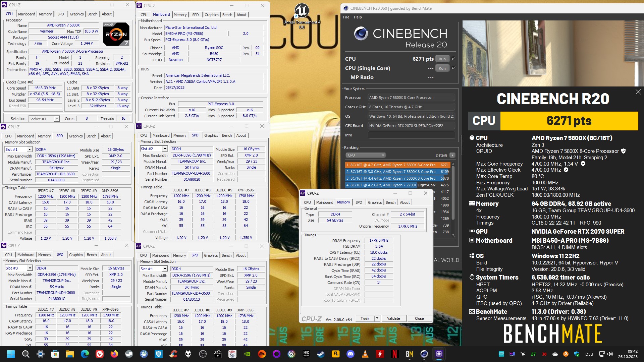Open Rockstar Games Launcher from taskbar
The width and height of the screenshot is (644, 362).
tap(335, 354)
